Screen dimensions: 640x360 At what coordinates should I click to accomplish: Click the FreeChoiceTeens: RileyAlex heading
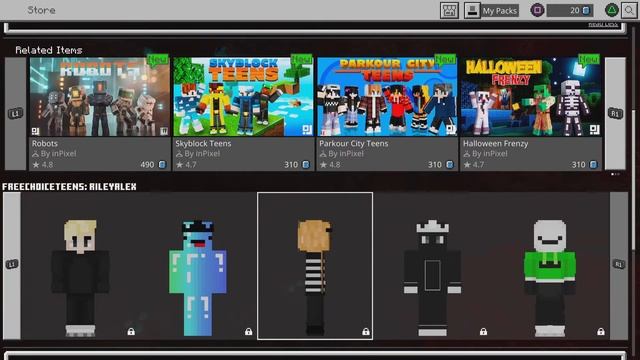[x=69, y=187]
